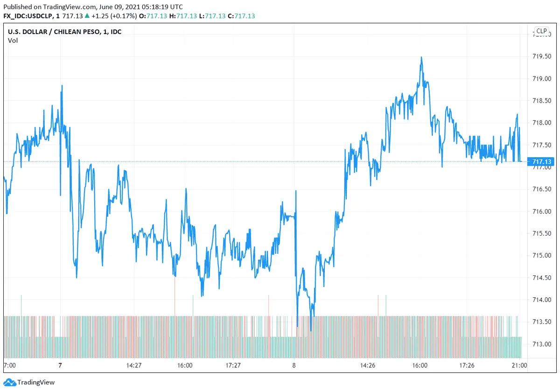Click the 17:27 time axis label
Image resolution: width=560 pixels, height=392 pixels.
click(x=233, y=365)
